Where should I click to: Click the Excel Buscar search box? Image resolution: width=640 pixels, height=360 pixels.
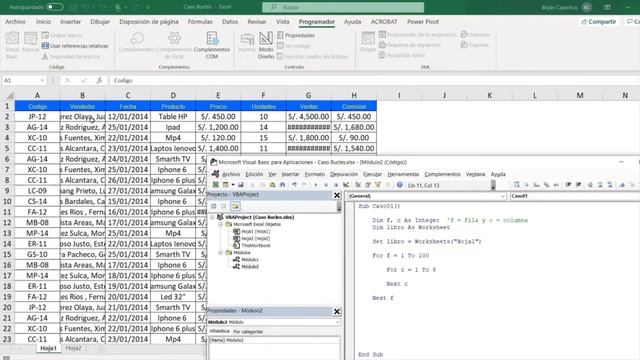(x=343, y=7)
